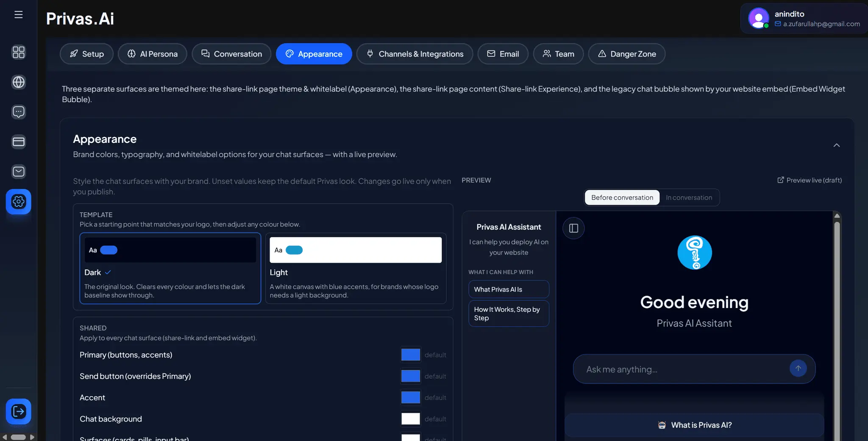Click the scroll right arrow in sidebar
The width and height of the screenshot is (868, 441).
(32, 437)
